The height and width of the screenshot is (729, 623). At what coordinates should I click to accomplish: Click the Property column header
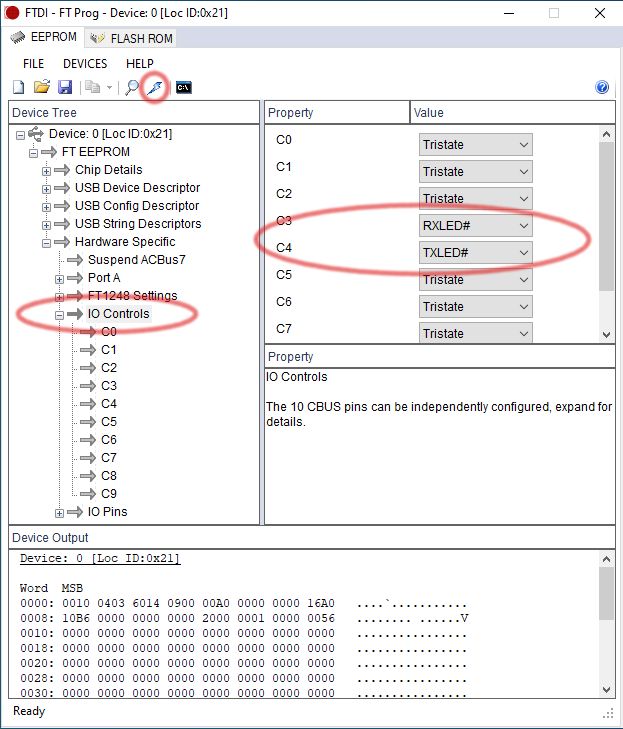click(337, 113)
